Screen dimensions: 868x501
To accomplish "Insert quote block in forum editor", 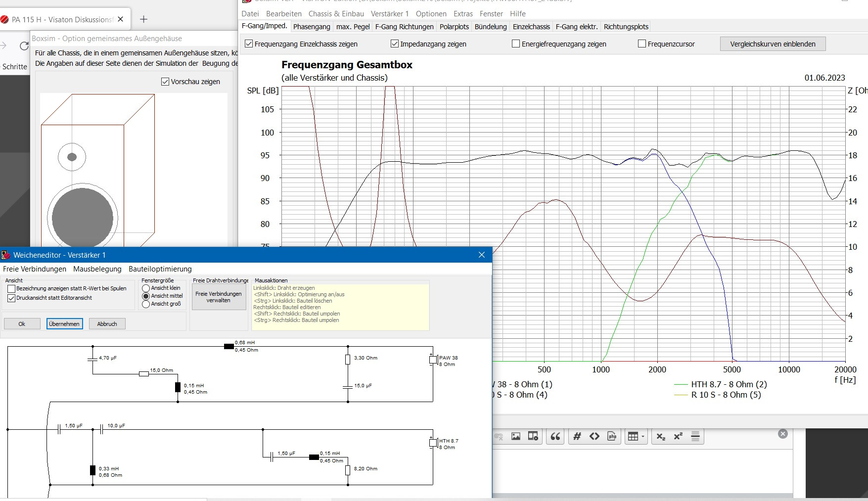I will coord(555,436).
